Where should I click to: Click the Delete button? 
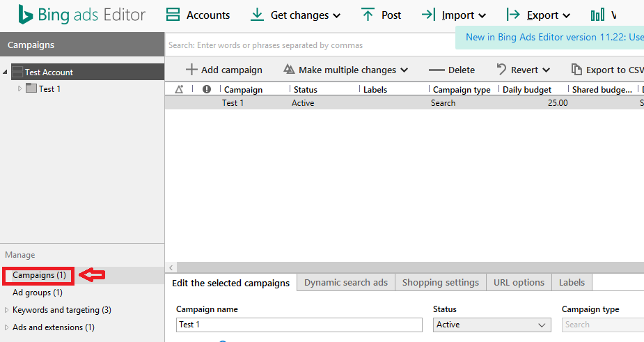(x=452, y=70)
